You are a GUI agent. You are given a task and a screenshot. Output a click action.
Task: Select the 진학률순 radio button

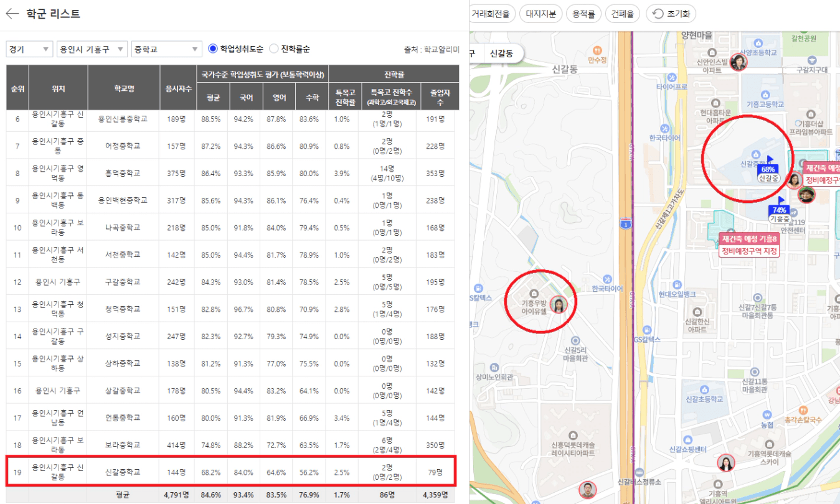(274, 49)
